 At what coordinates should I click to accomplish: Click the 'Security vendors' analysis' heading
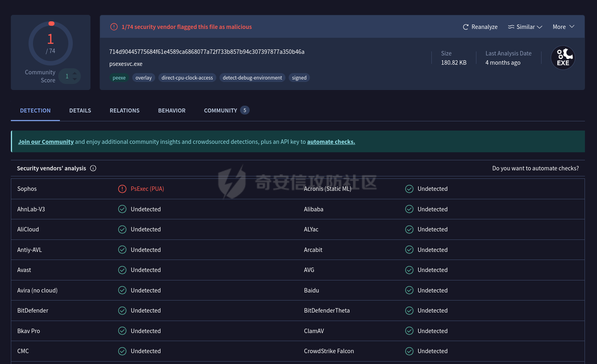51,168
